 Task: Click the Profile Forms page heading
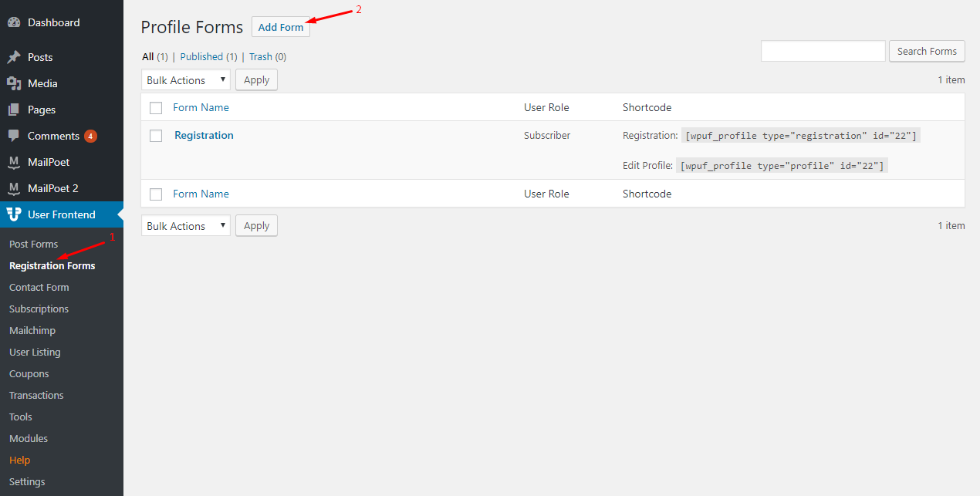pos(192,27)
